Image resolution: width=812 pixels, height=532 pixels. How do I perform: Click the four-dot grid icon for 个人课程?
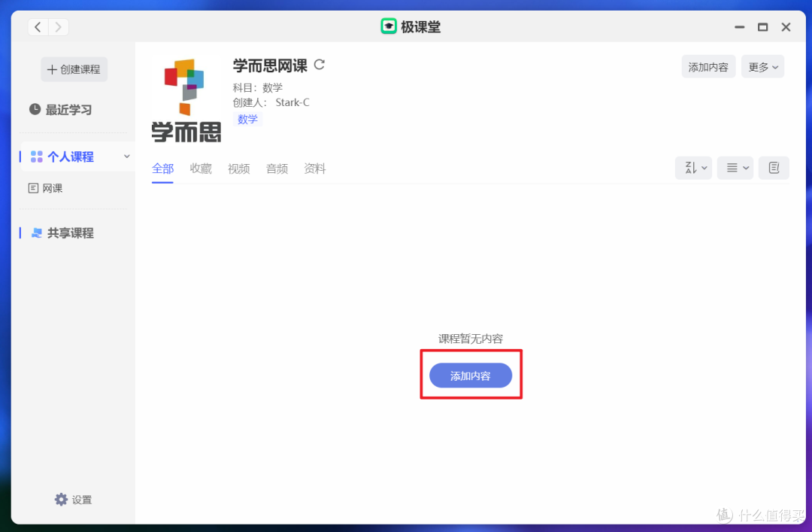36,157
